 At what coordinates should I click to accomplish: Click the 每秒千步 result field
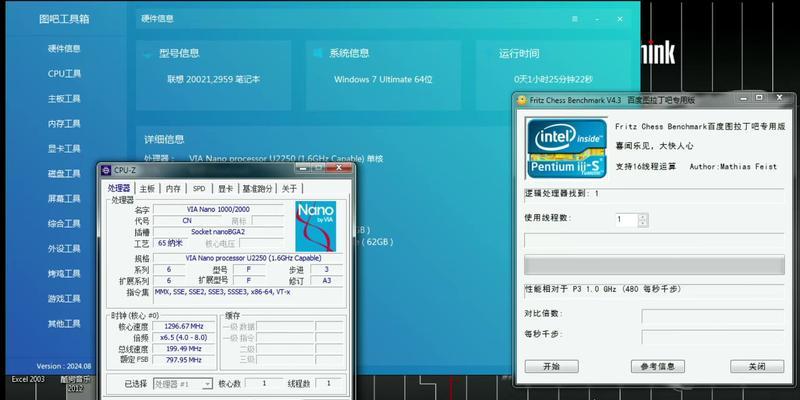tap(713, 337)
